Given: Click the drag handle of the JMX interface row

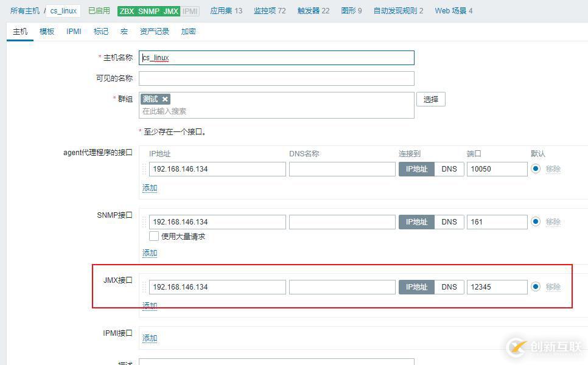Looking at the screenshot, I should (x=144, y=287).
